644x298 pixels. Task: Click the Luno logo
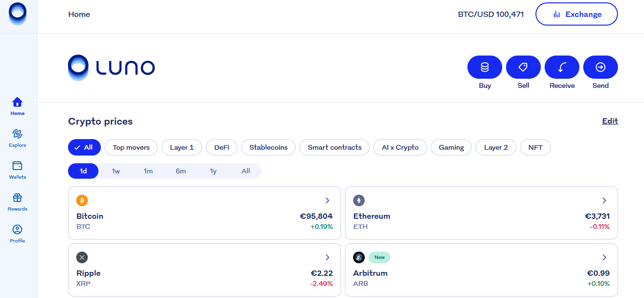pos(111,67)
